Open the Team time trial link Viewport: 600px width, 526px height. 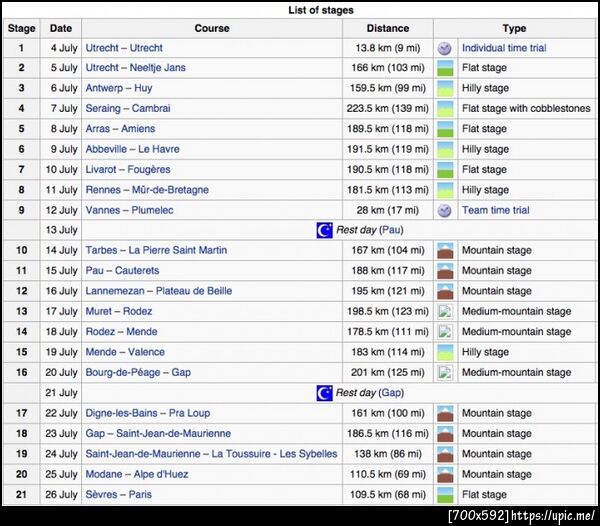pyautogui.click(x=496, y=210)
